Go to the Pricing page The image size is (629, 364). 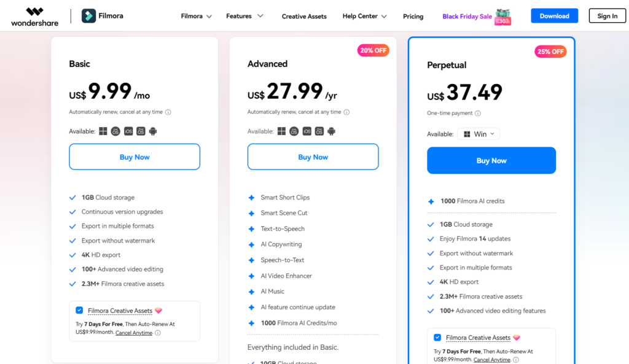click(x=413, y=17)
